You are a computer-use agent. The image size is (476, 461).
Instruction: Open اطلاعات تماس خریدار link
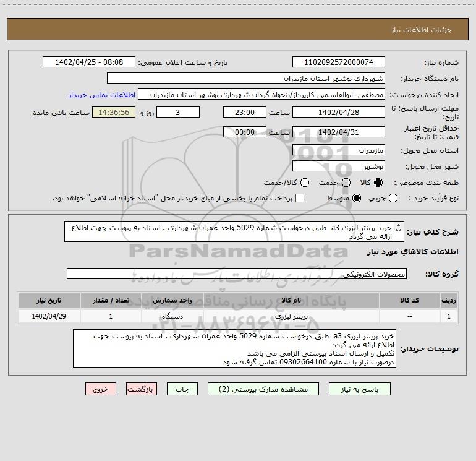click(x=102, y=95)
